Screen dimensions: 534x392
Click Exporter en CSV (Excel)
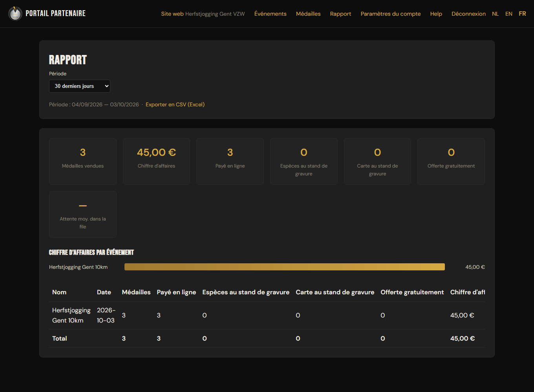tap(175, 105)
